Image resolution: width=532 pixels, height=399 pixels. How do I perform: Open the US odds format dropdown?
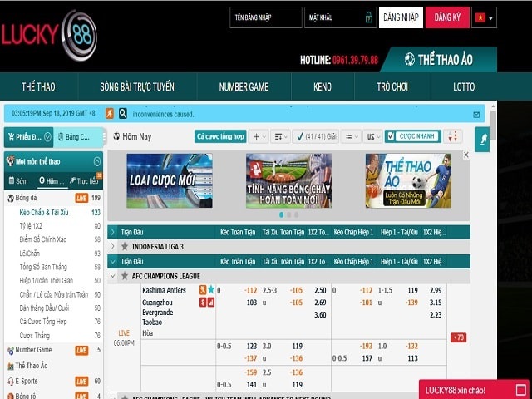tap(372, 136)
